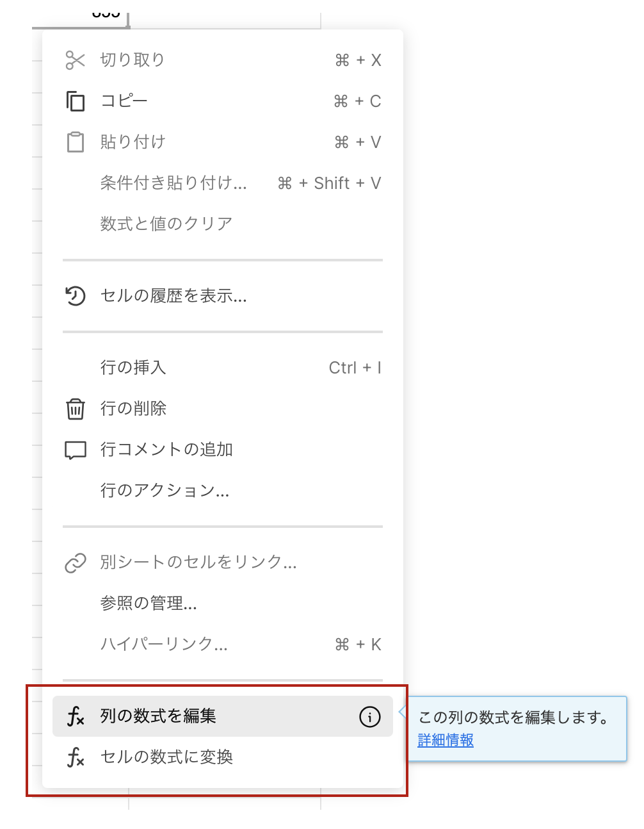Open the 詳細情報 link in the tooltip
The height and width of the screenshot is (829, 644).
446,741
